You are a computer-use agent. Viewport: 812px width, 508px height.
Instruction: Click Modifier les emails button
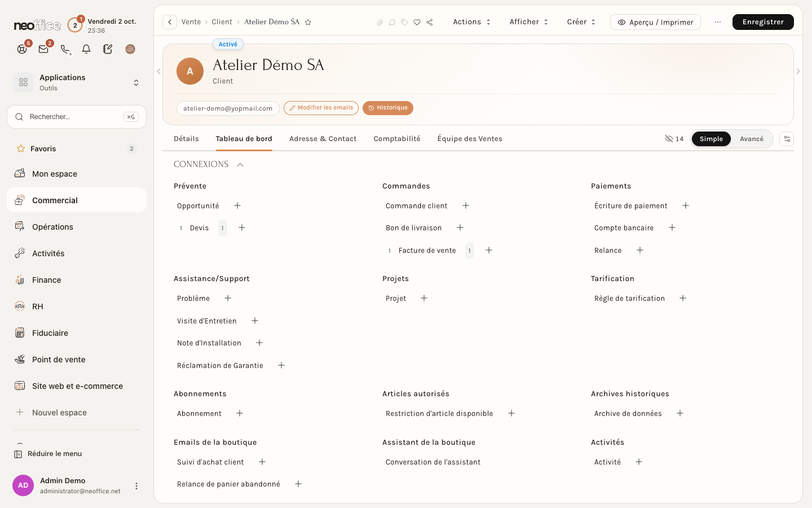click(321, 108)
